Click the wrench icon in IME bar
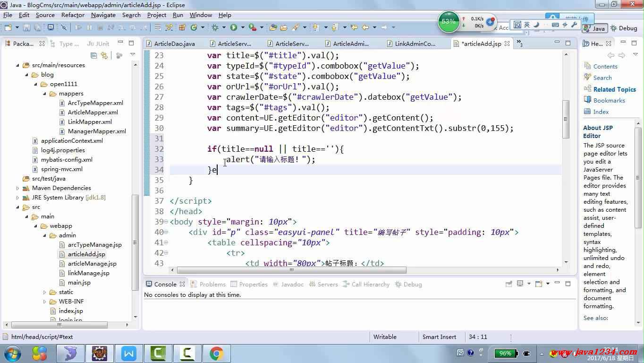Image resolution: width=644 pixels, height=363 pixels. (x=575, y=25)
